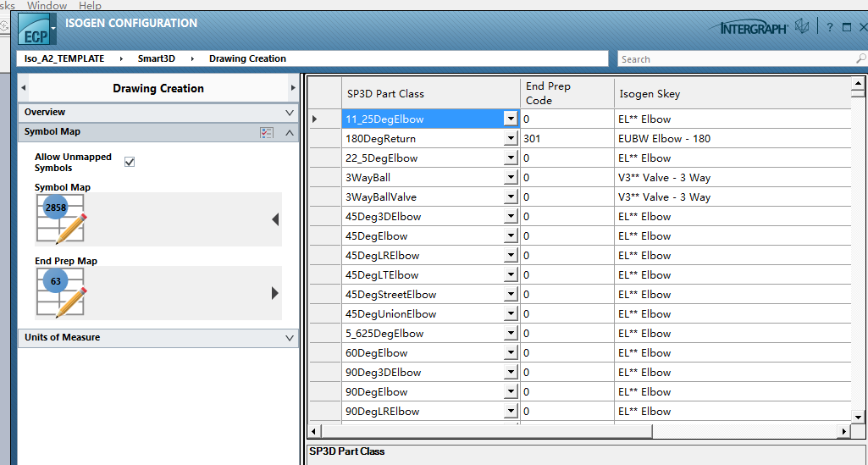Open the ECP application menu icon
The image size is (868, 465).
[37, 29]
